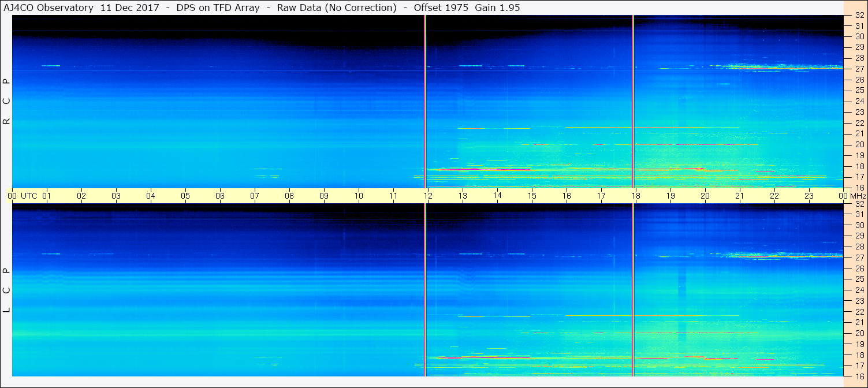
Task: Click the vertical spike near 18 UTC in LCP panel
Action: click(633, 290)
